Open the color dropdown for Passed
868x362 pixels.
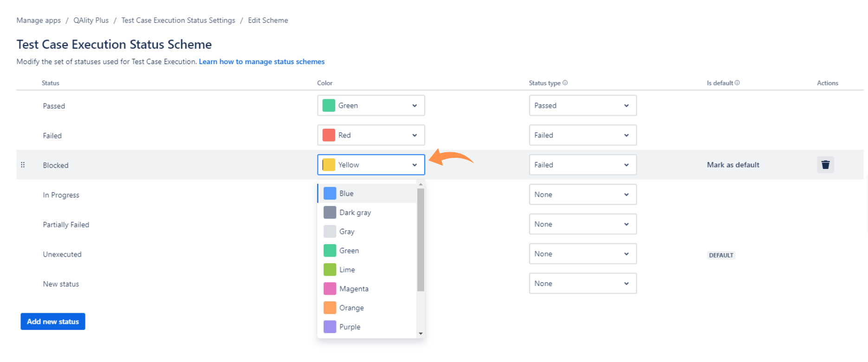(x=371, y=105)
